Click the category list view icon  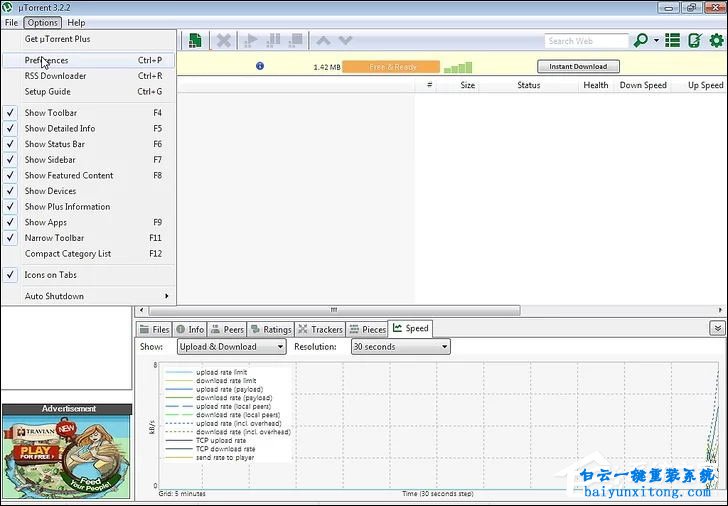point(673,41)
